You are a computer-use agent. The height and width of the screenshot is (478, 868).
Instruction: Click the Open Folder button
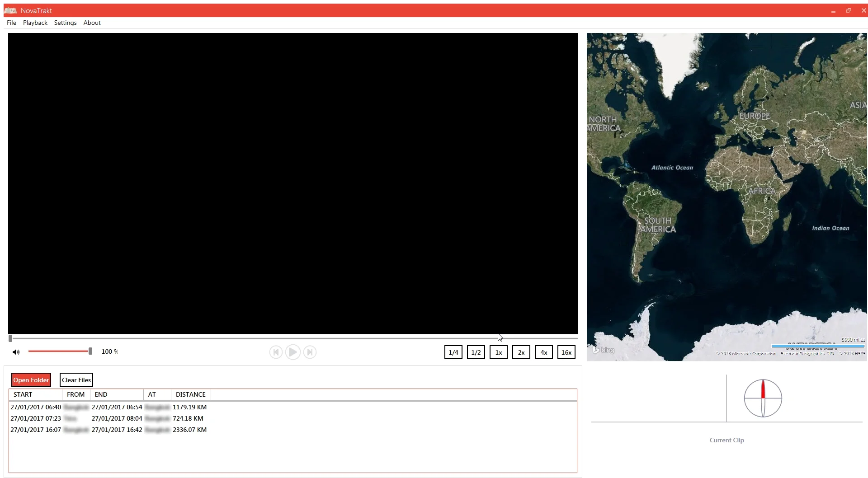[31, 380]
